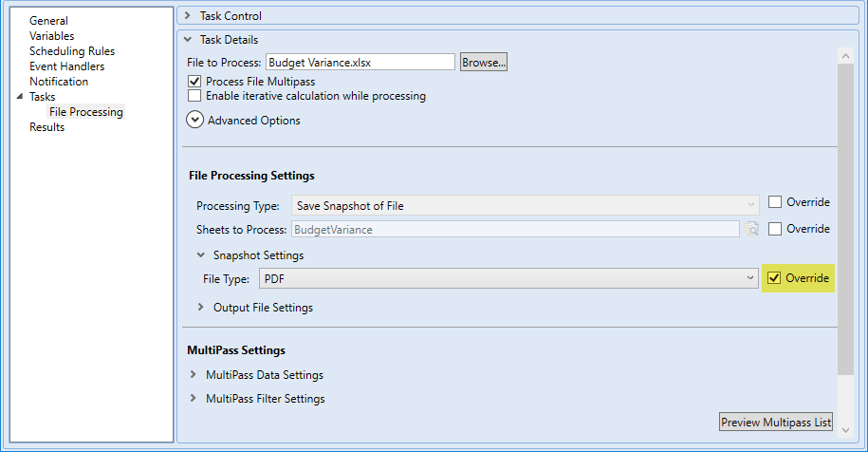Click the Advanced Options circular arrow icon
This screenshot has height=452, width=868.
pyautogui.click(x=195, y=121)
